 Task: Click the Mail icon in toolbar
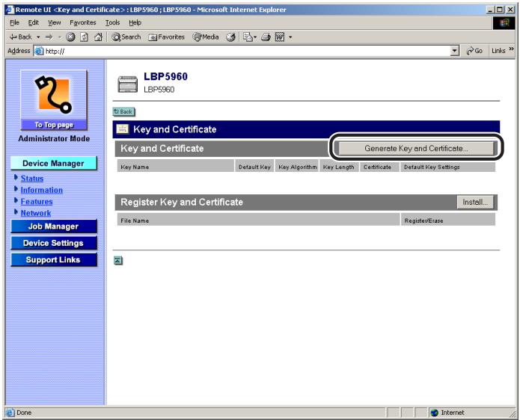pyautogui.click(x=248, y=37)
